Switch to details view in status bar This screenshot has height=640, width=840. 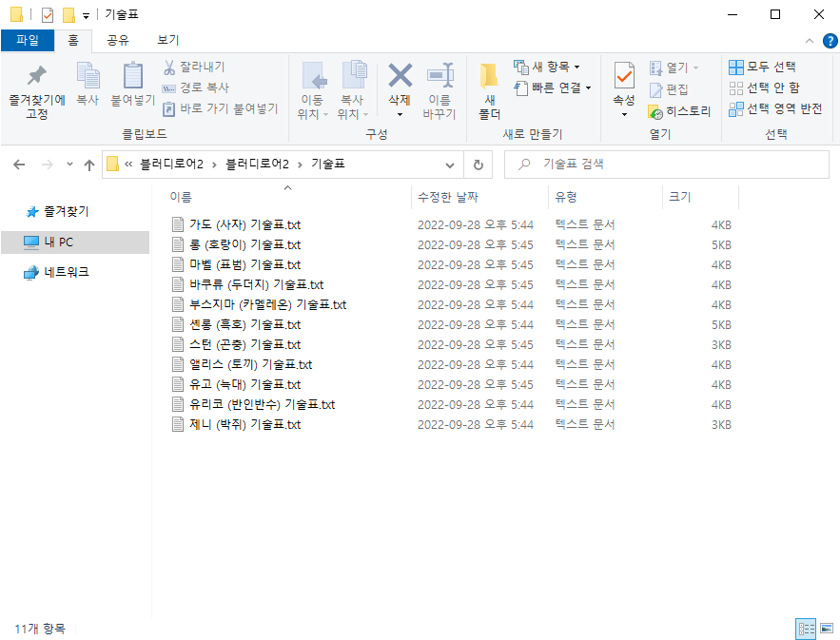(x=806, y=629)
